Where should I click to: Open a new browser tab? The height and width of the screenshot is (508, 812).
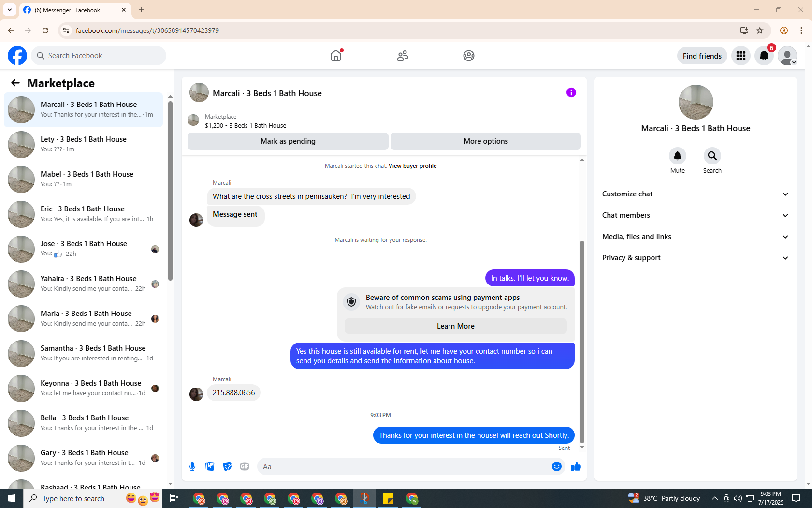(x=141, y=10)
